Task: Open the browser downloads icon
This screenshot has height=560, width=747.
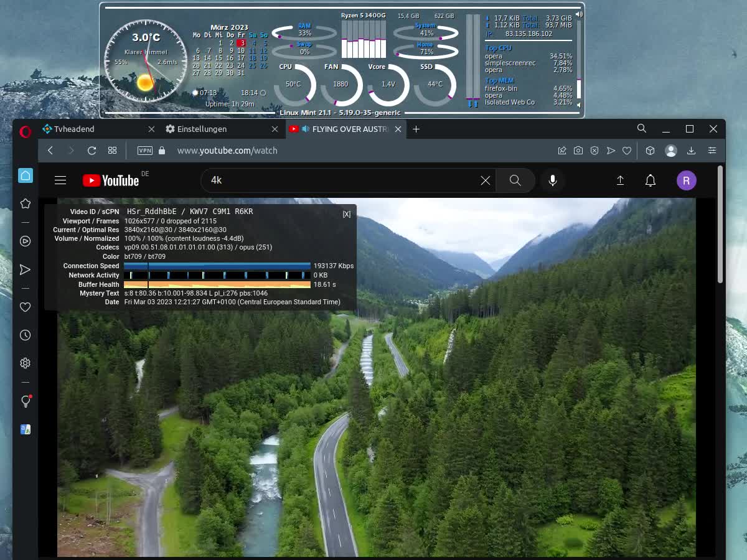Action: coord(691,151)
